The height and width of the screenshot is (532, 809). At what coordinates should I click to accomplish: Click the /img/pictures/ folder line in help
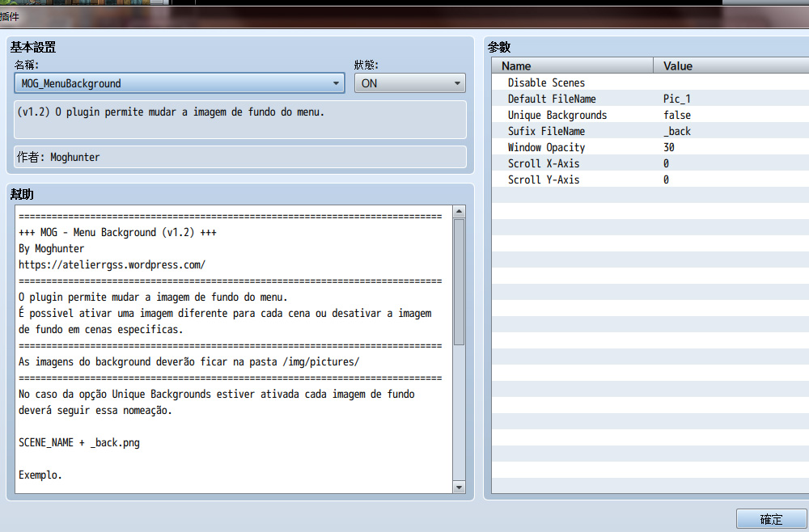pos(188,361)
